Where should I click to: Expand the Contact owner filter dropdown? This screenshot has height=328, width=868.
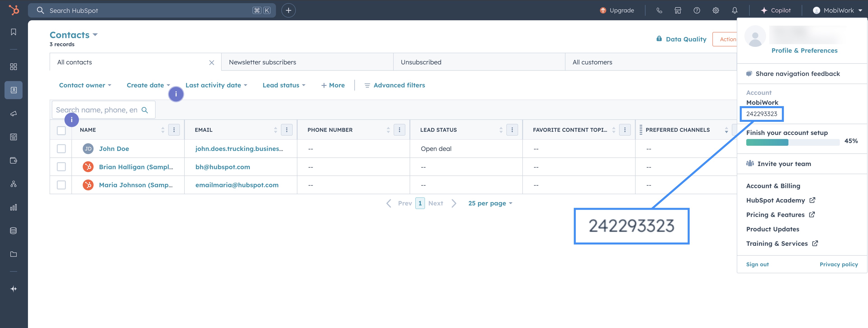tap(85, 85)
